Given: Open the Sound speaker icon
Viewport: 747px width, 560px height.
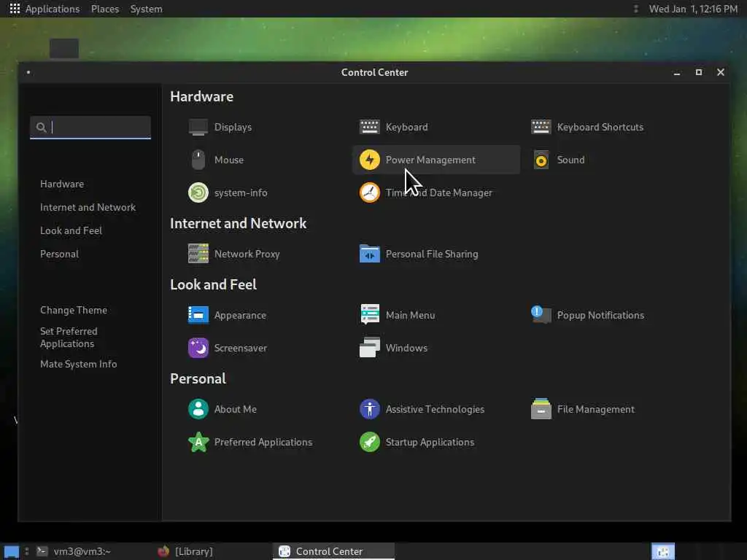Looking at the screenshot, I should coord(541,160).
